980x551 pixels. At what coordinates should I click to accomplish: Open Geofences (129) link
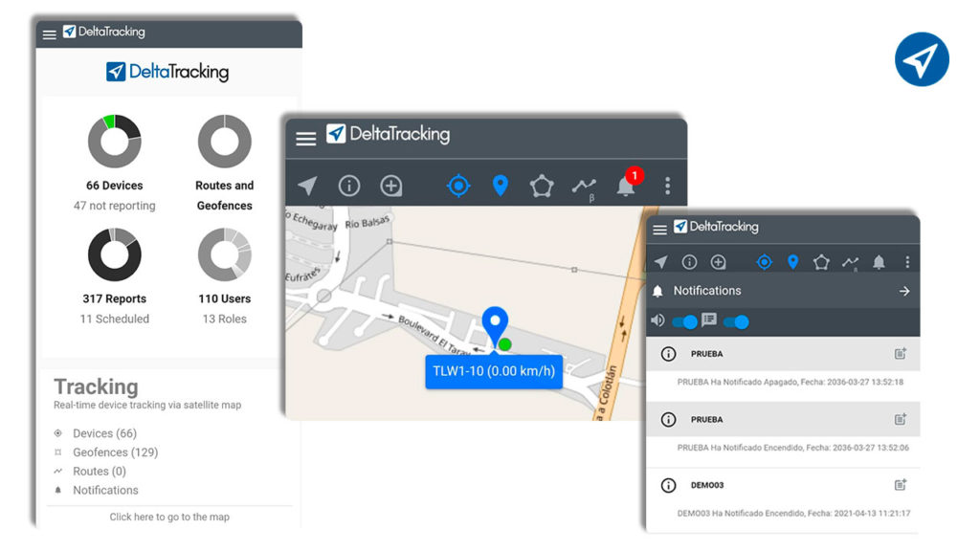point(116,452)
